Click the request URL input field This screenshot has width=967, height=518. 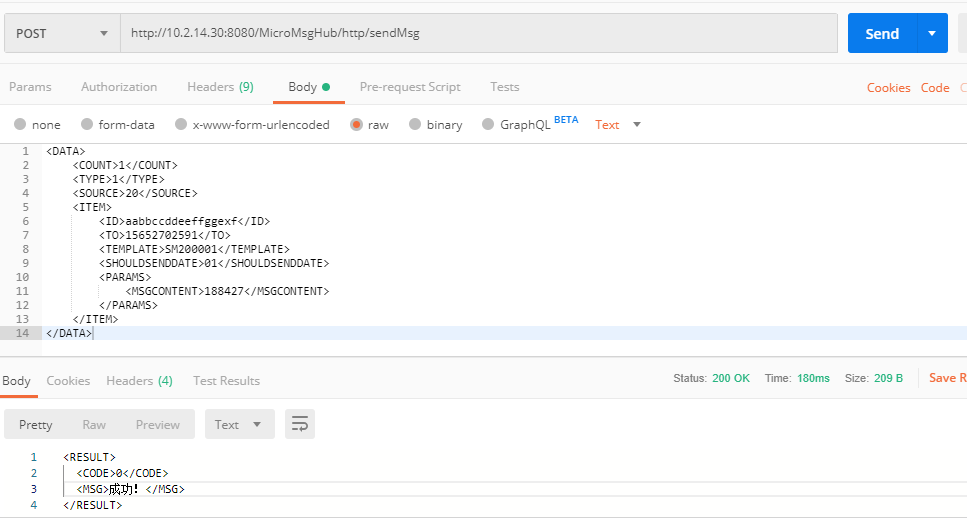(x=478, y=33)
